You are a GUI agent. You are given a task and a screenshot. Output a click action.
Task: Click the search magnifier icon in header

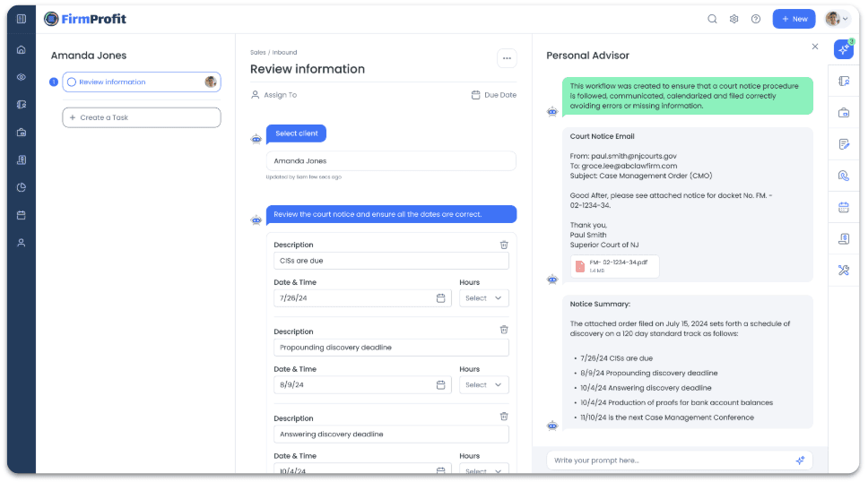(712, 19)
